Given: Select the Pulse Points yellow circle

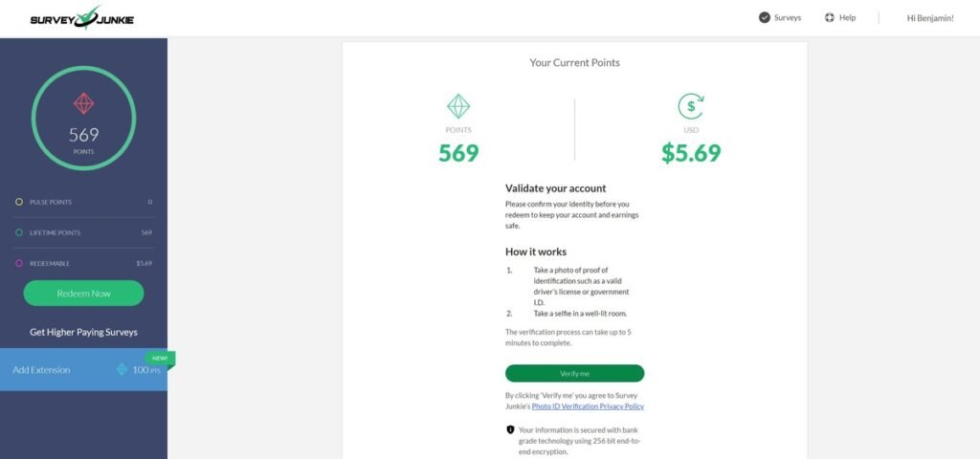Looking at the screenshot, I should click(19, 202).
